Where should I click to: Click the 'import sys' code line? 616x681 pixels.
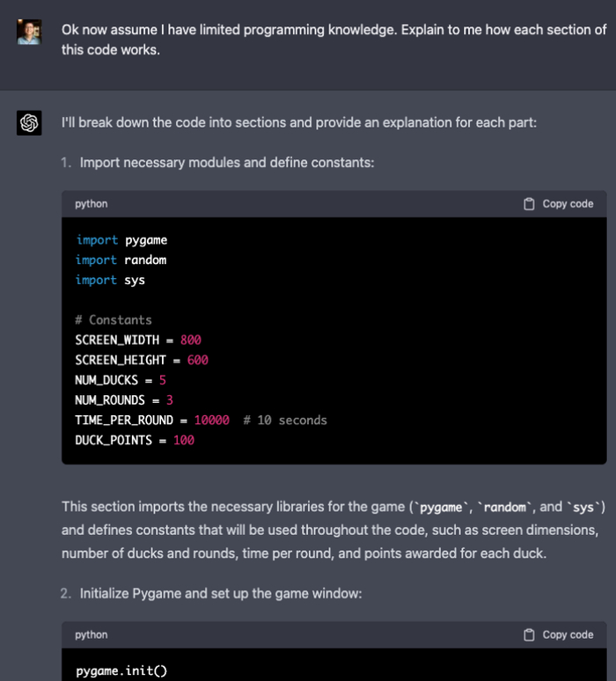click(111, 280)
